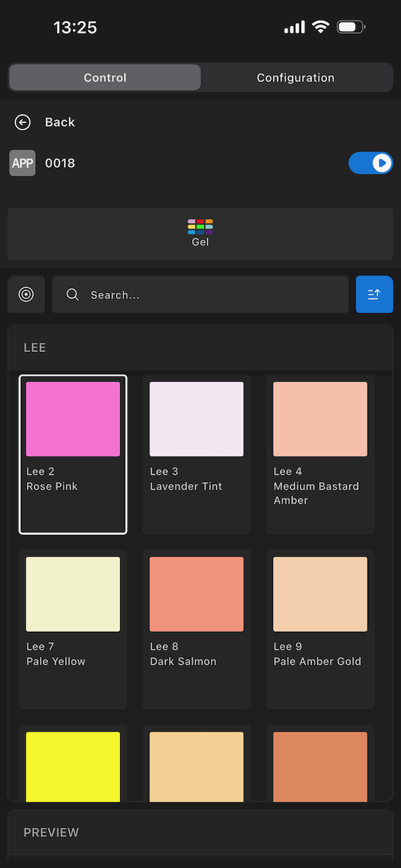Select Lee 7 Pale Yellow swatch
Image resolution: width=401 pixels, height=868 pixels.
click(x=73, y=629)
